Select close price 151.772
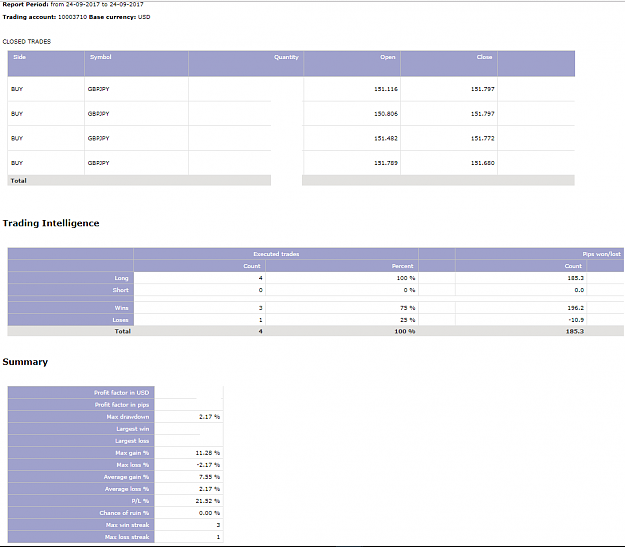Screen dimensions: 625x547 (x=483, y=138)
